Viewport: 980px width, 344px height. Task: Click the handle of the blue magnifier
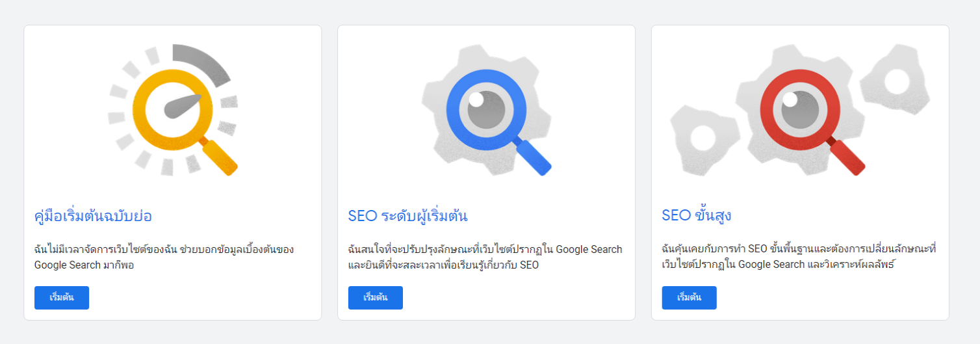[534, 159]
